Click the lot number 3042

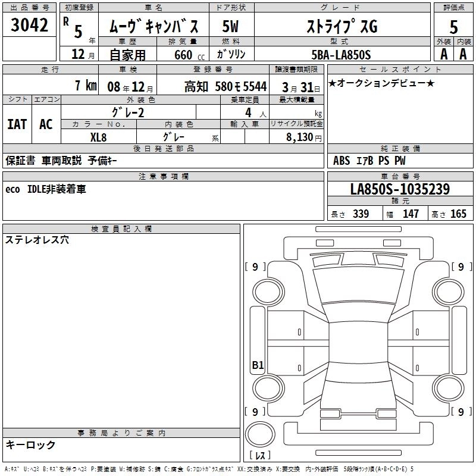point(29,26)
